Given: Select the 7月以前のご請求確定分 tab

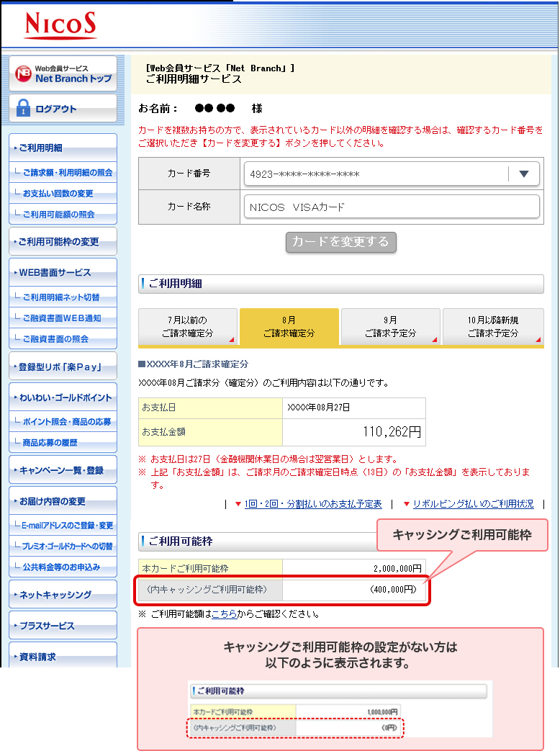Looking at the screenshot, I should point(189,327).
